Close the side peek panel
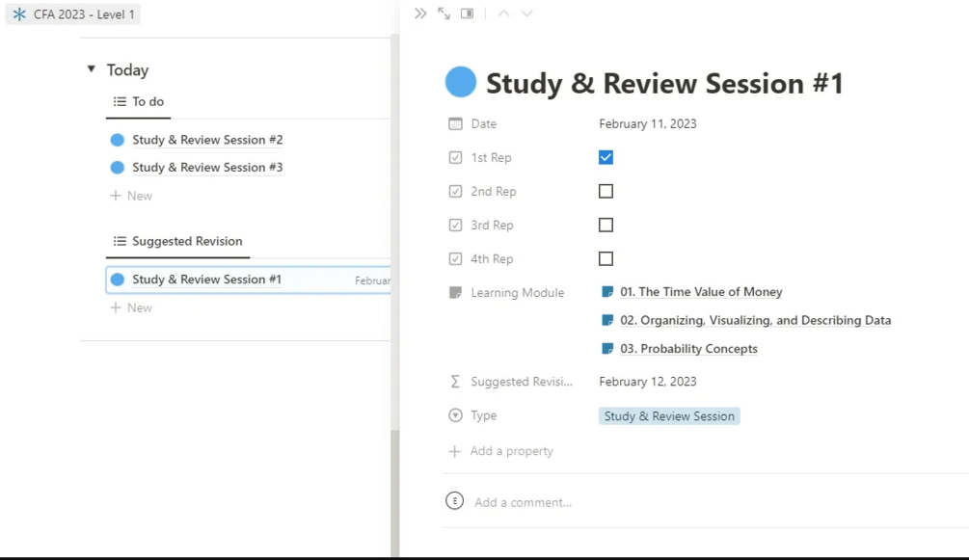Screen dimensions: 969x560 420,13
